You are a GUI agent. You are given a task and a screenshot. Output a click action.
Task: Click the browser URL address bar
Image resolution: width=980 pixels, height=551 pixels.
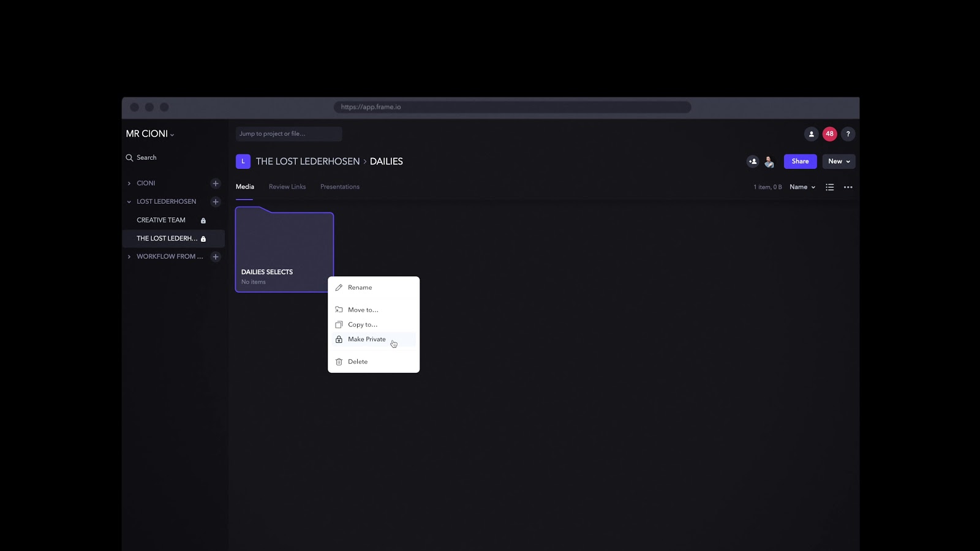(x=512, y=107)
